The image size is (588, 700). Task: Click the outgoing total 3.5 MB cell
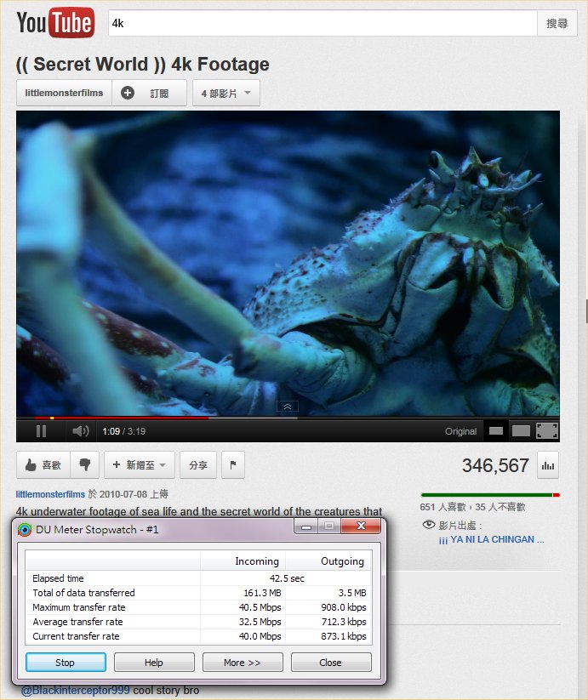click(x=351, y=593)
